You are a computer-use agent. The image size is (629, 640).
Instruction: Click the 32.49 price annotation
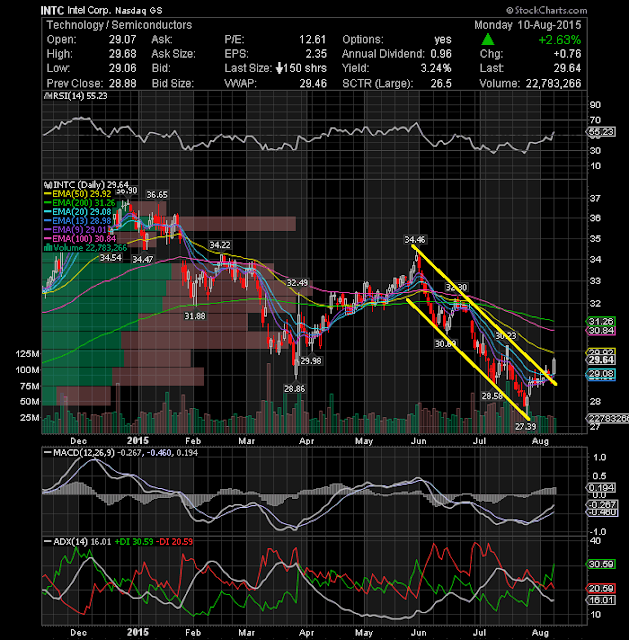coord(298,283)
